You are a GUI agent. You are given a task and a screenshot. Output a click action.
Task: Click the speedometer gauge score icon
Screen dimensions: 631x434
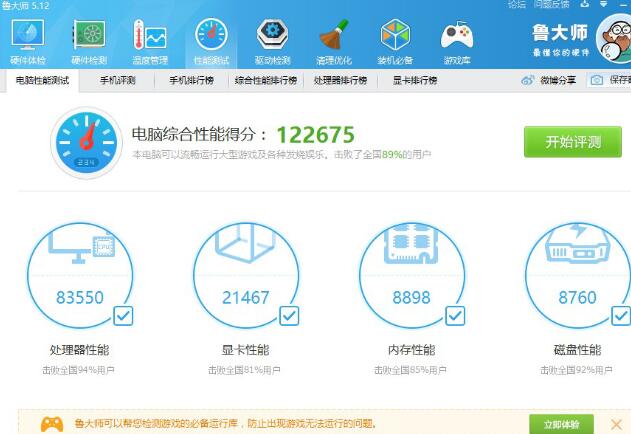[87, 143]
